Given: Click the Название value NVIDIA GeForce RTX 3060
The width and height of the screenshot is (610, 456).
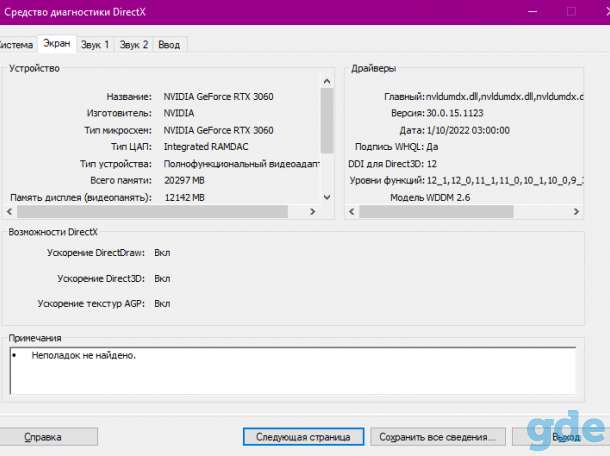Looking at the screenshot, I should click(x=218, y=96).
